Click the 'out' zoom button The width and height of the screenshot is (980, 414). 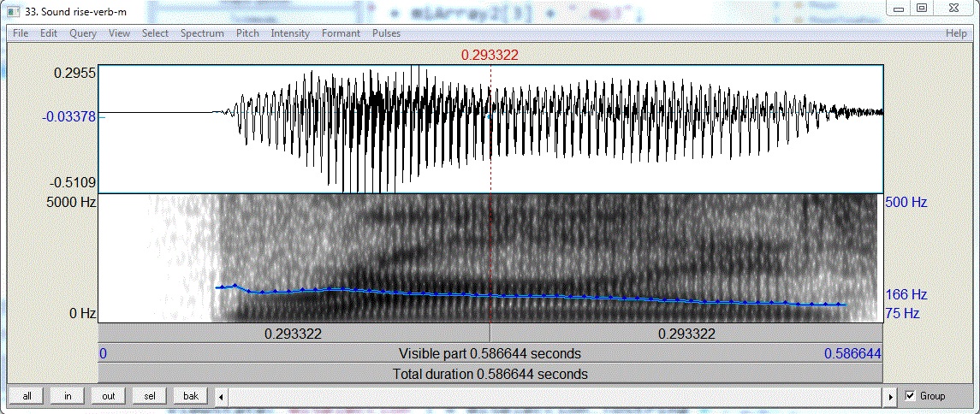pyautogui.click(x=109, y=396)
